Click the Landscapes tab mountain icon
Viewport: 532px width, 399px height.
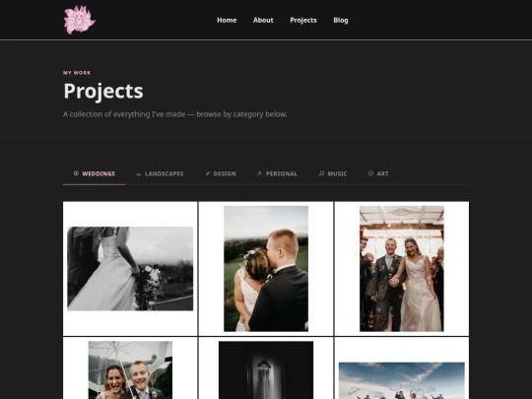pos(139,173)
